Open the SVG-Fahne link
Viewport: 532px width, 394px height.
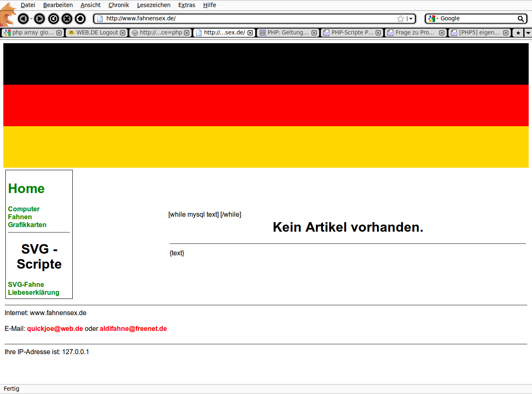click(x=26, y=284)
